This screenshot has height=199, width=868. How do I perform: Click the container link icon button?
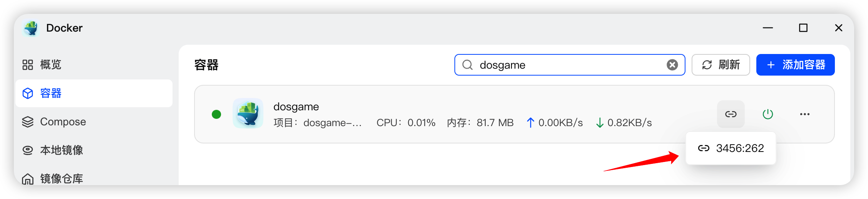click(731, 114)
